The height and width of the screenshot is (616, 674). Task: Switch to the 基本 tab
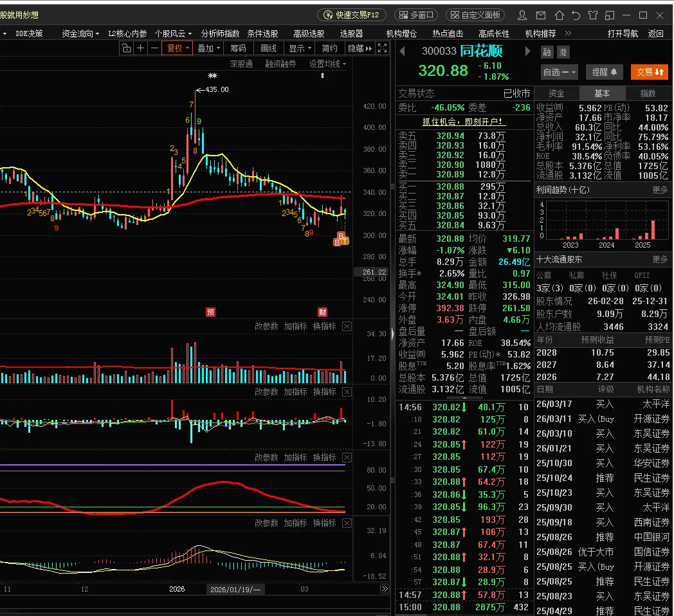[602, 93]
